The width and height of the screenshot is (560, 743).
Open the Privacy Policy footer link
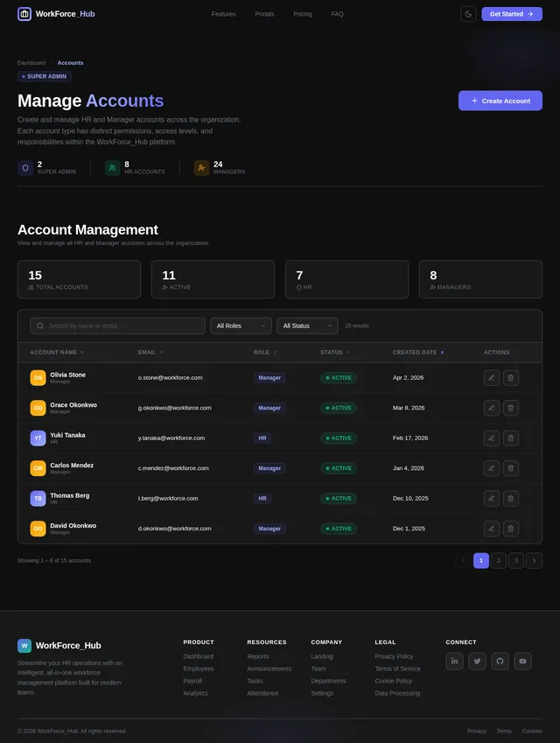(394, 656)
